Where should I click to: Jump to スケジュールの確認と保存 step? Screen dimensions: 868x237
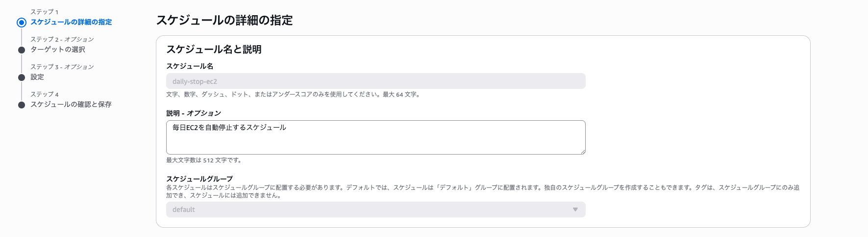click(71, 105)
